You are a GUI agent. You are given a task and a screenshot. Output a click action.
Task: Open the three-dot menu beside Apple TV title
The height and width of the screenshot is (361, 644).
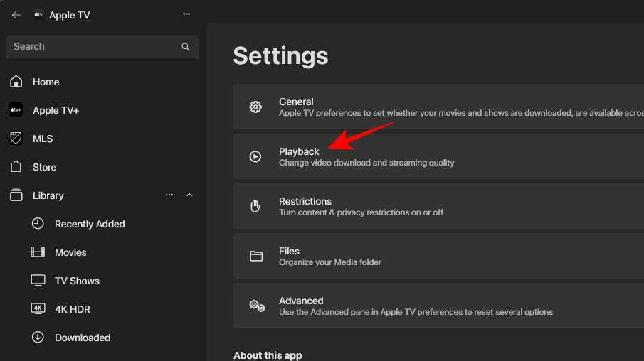pyautogui.click(x=186, y=14)
